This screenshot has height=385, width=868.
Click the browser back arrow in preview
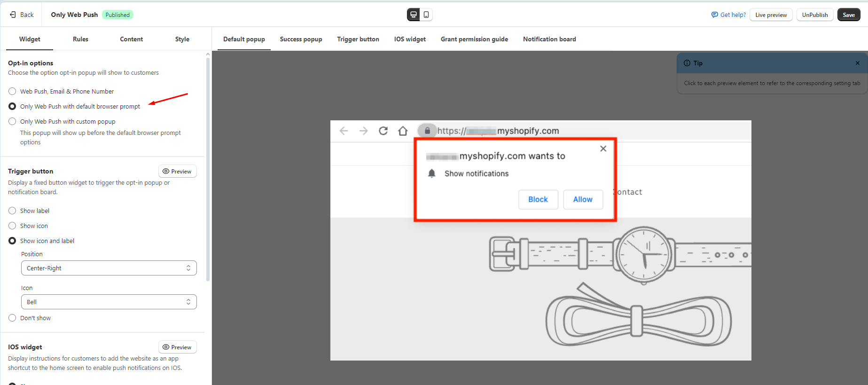(x=344, y=131)
